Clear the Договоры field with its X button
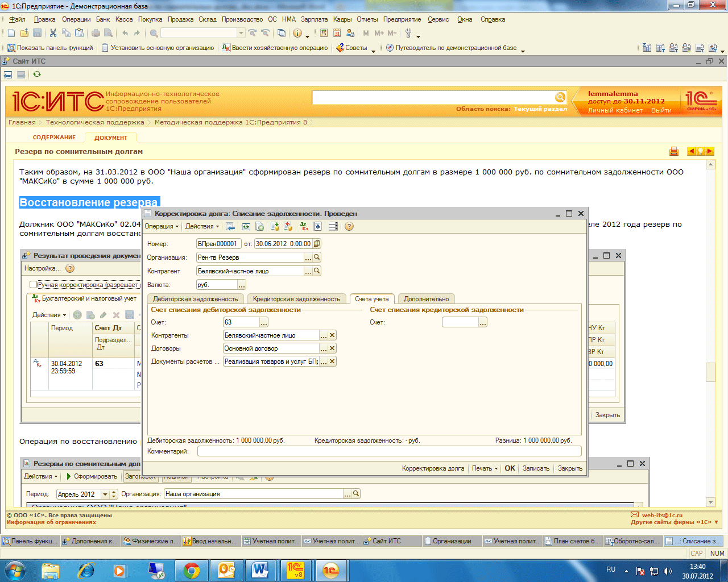The width and height of the screenshot is (728, 582). 332,348
